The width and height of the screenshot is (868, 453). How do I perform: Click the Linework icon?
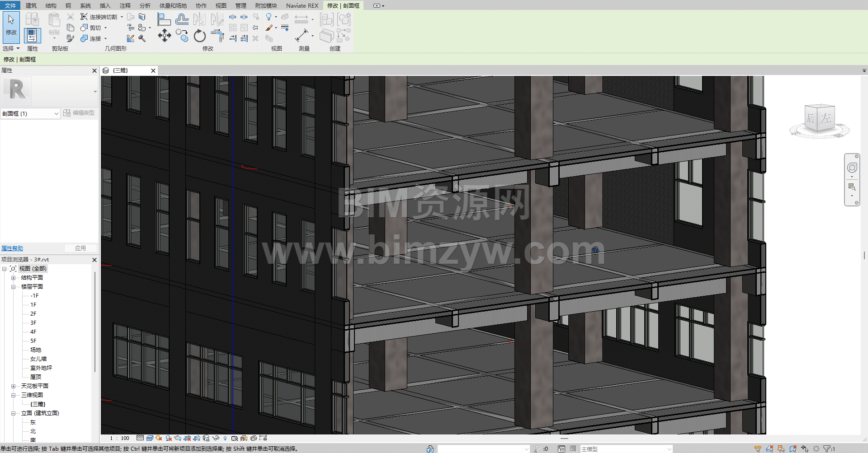click(x=285, y=28)
